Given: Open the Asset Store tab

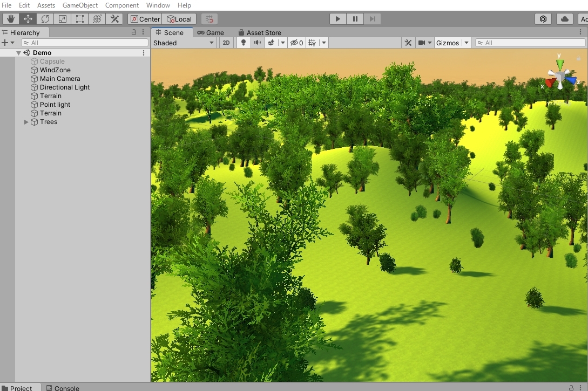Looking at the screenshot, I should [260, 32].
